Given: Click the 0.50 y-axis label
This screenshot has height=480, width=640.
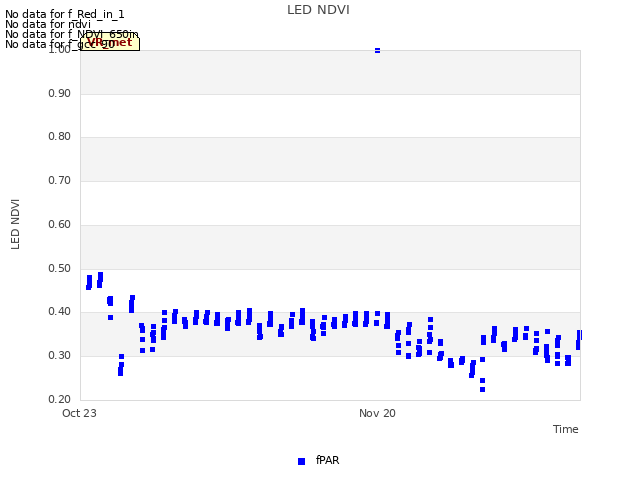Looking at the screenshot, I should pyautogui.click(x=60, y=269).
